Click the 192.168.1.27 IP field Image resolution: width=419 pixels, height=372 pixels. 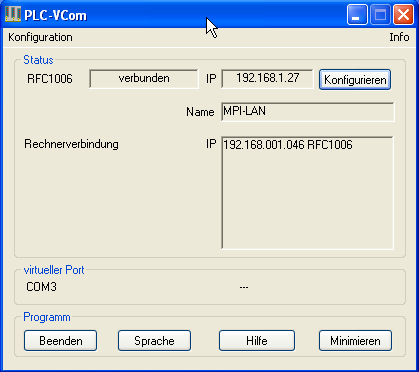(x=267, y=79)
